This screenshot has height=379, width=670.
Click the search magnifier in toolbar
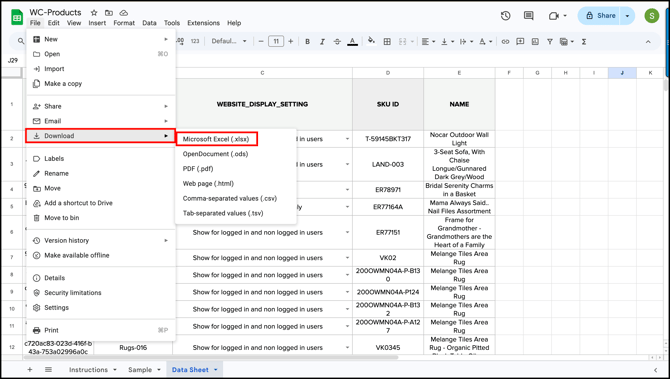[x=21, y=41]
